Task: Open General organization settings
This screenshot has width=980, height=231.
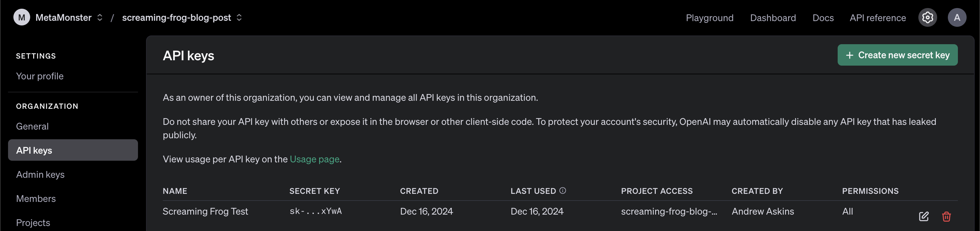Action: [32, 126]
